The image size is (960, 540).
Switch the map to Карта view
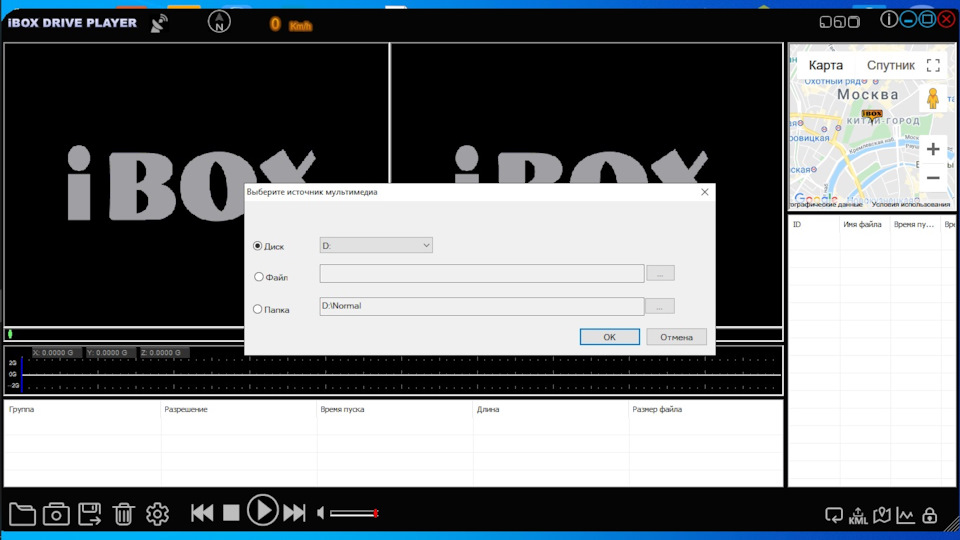point(825,65)
